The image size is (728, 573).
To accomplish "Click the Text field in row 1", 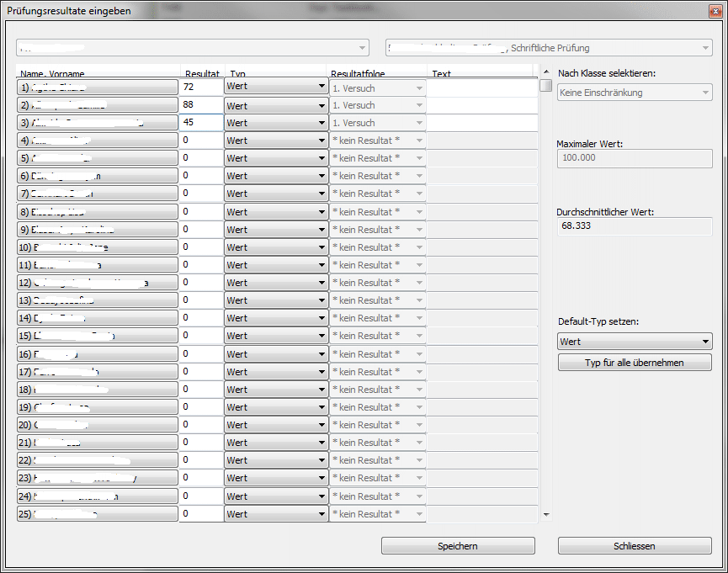I will point(481,87).
